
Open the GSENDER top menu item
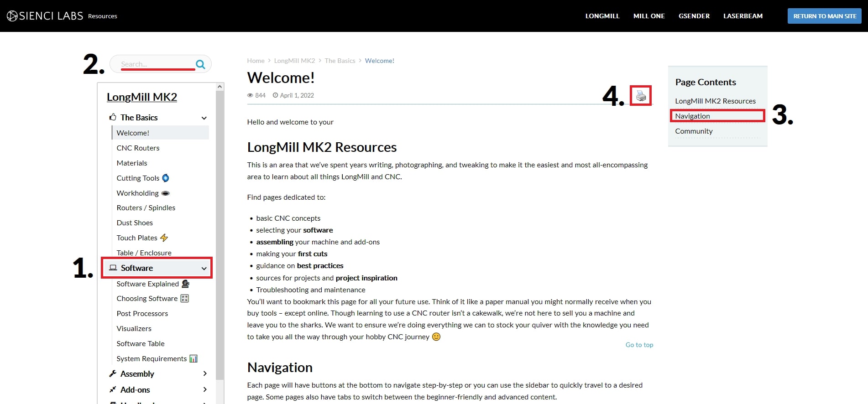pyautogui.click(x=694, y=16)
